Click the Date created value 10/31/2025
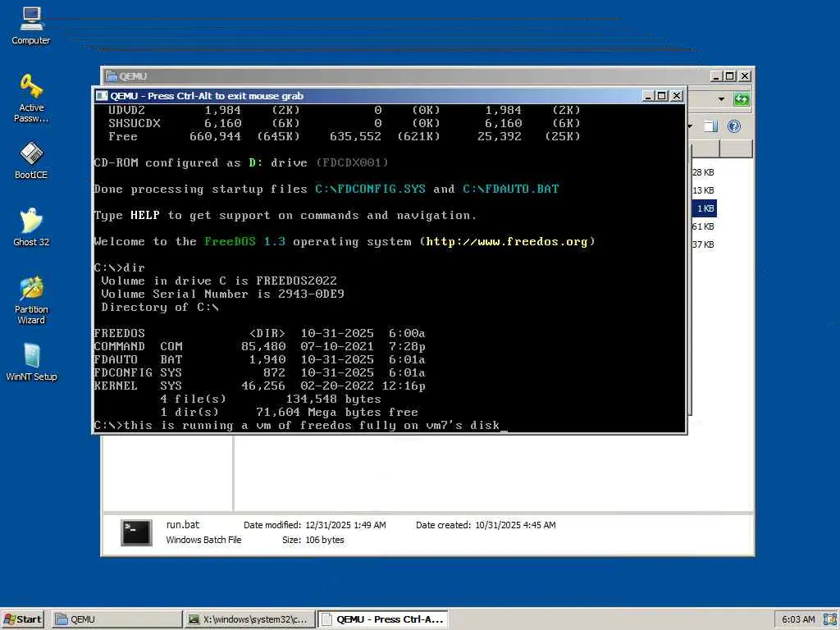Image resolution: width=840 pixels, height=630 pixels. (515, 525)
